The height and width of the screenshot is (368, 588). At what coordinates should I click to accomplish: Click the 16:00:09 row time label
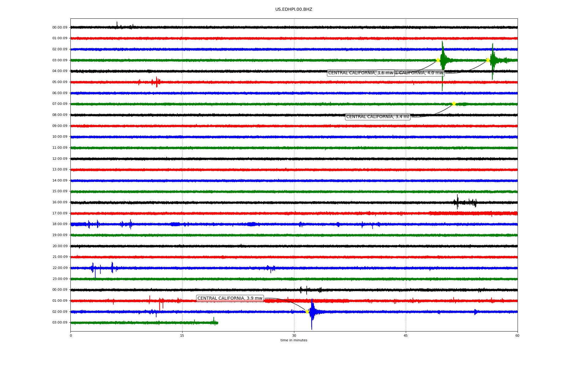[60, 202]
